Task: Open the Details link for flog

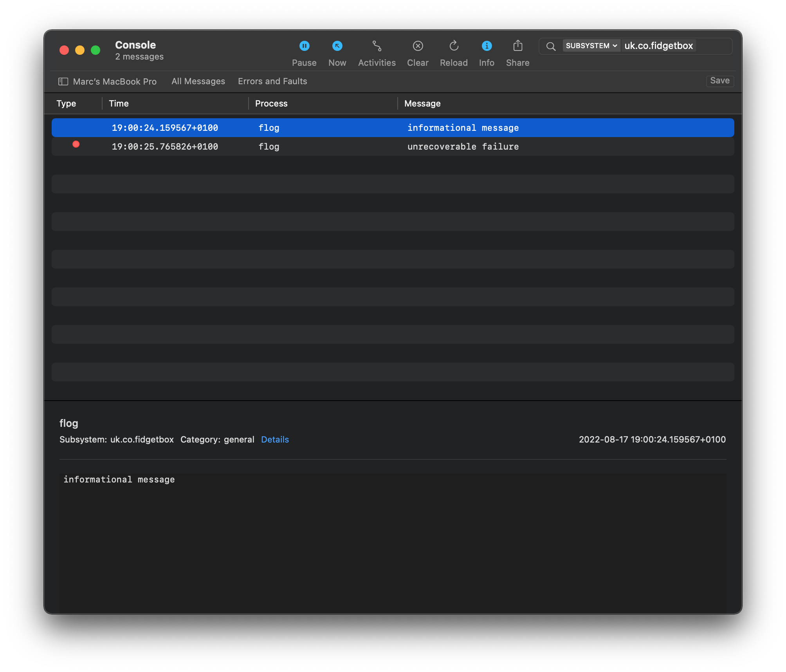Action: 275,439
